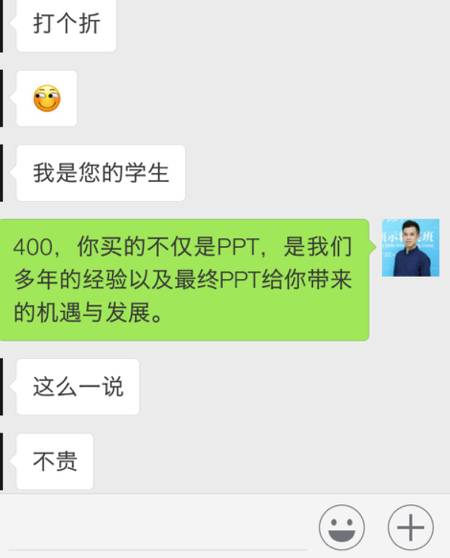The image size is (450, 558).
Task: Click the empty chat area right of 不贵
Action: [x=270, y=461]
